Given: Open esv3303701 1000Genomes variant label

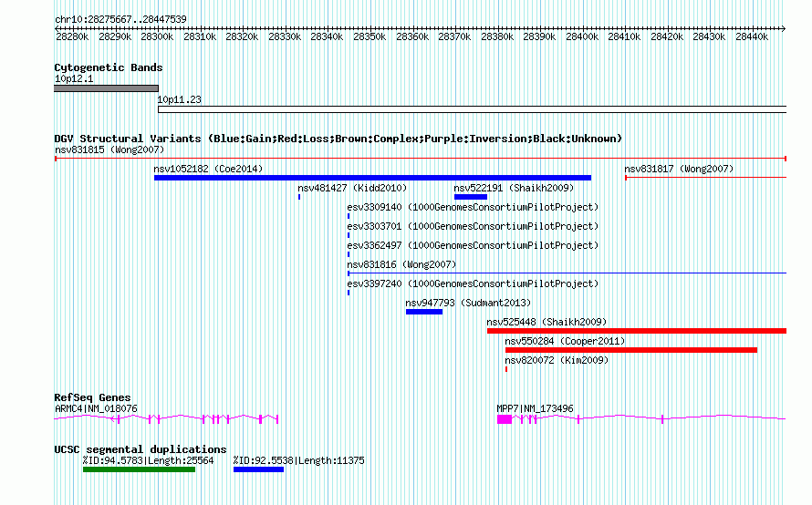Looking at the screenshot, I should [473, 226].
